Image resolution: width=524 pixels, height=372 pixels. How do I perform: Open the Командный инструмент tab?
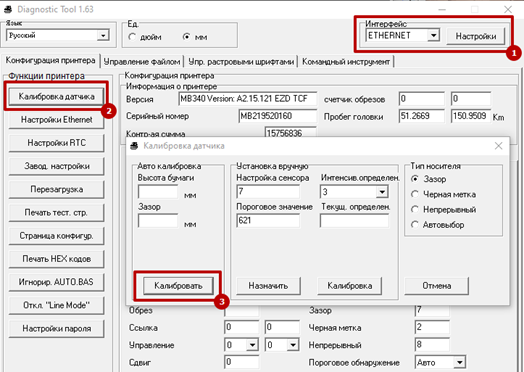[x=346, y=62]
